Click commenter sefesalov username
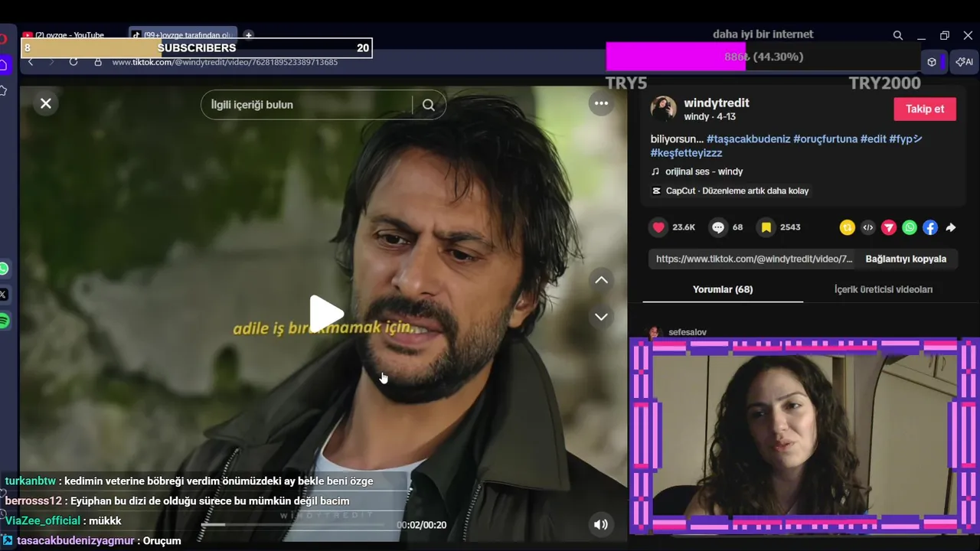Image resolution: width=980 pixels, height=551 pixels. point(688,332)
